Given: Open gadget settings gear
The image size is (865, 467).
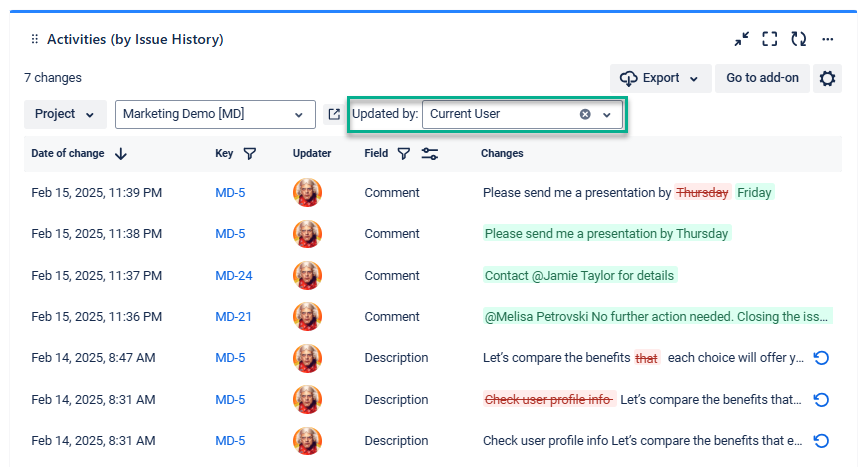Looking at the screenshot, I should [x=827, y=78].
